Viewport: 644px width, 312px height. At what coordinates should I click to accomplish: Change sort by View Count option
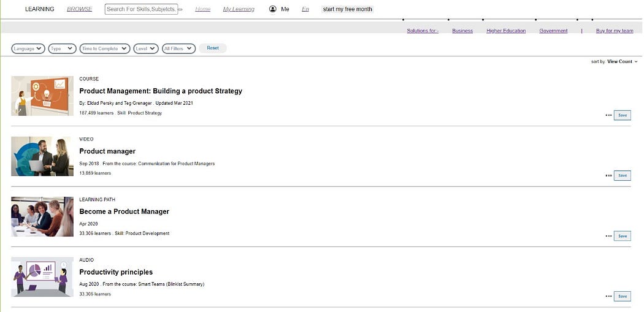pos(623,61)
